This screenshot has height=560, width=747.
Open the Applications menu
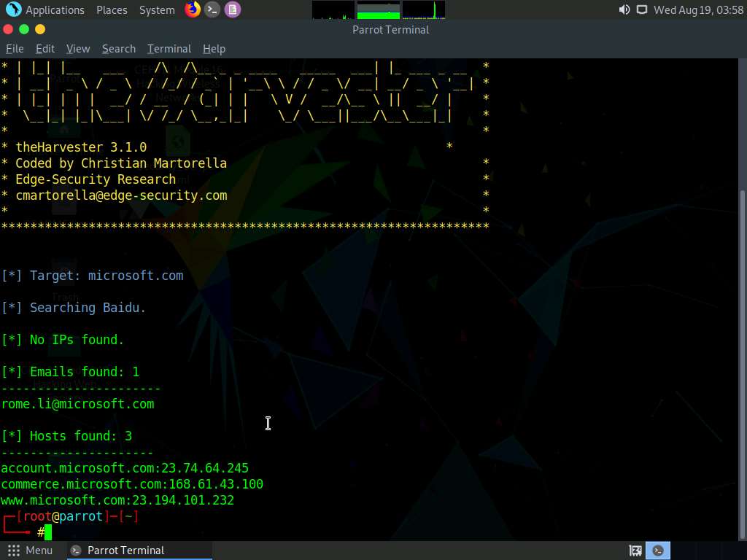click(55, 10)
